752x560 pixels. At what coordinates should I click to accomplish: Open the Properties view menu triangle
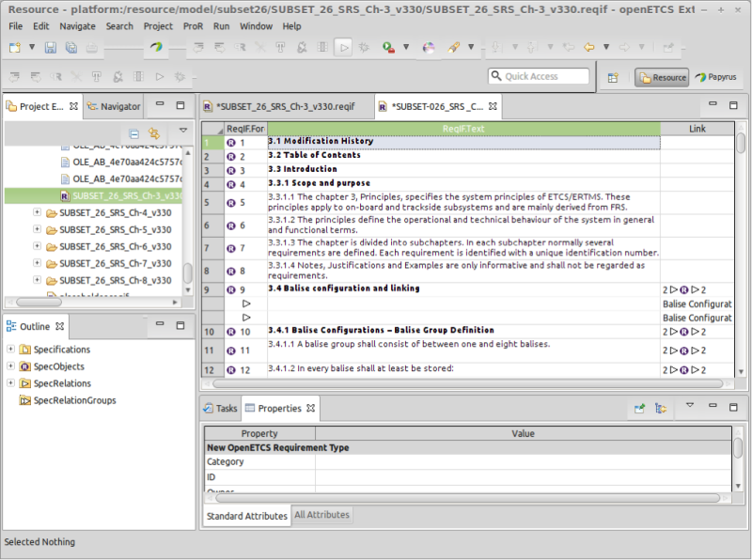coord(690,405)
